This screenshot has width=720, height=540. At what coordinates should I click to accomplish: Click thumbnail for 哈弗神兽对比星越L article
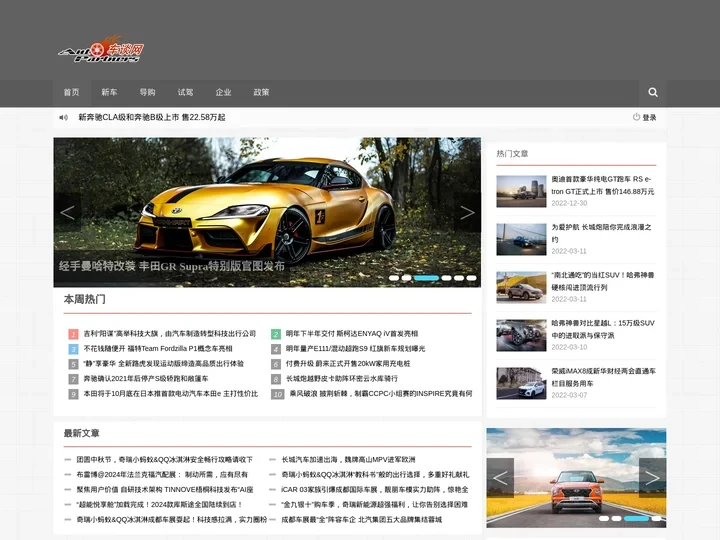click(x=521, y=335)
